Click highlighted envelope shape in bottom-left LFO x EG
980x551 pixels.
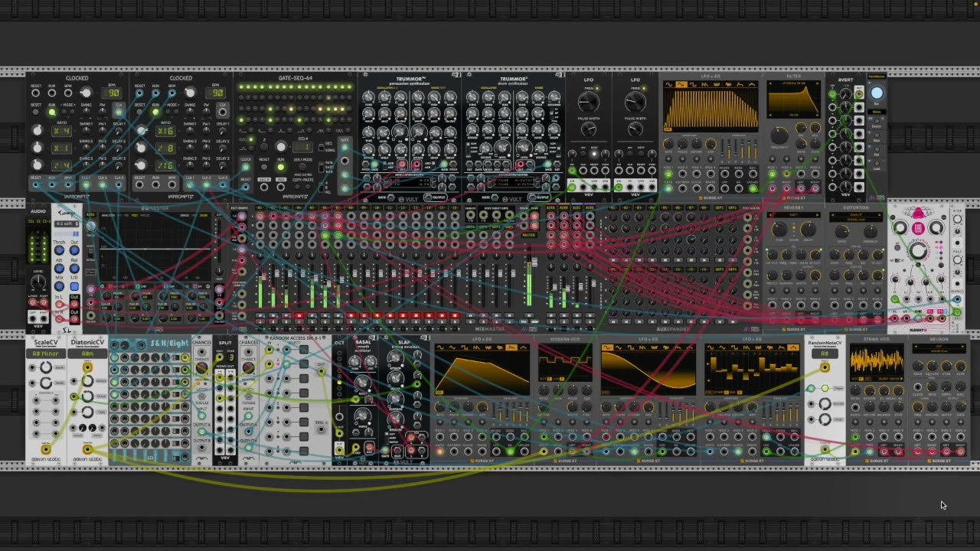[511, 347]
